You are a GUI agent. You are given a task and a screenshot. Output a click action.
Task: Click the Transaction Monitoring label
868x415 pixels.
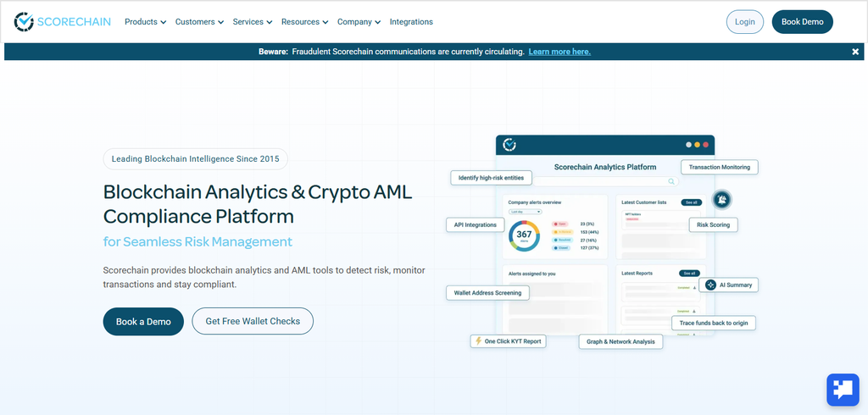point(719,167)
